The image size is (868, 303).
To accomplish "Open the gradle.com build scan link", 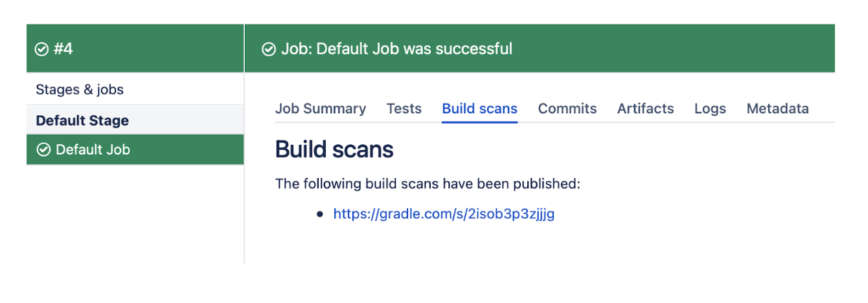I will click(444, 214).
